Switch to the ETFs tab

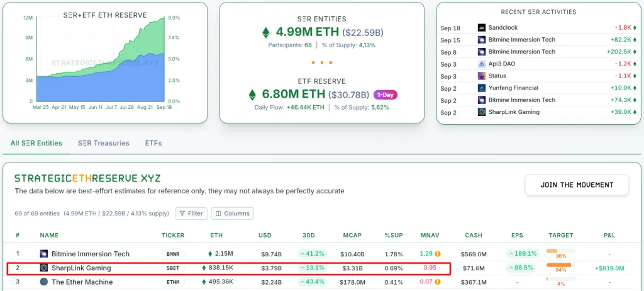(153, 143)
